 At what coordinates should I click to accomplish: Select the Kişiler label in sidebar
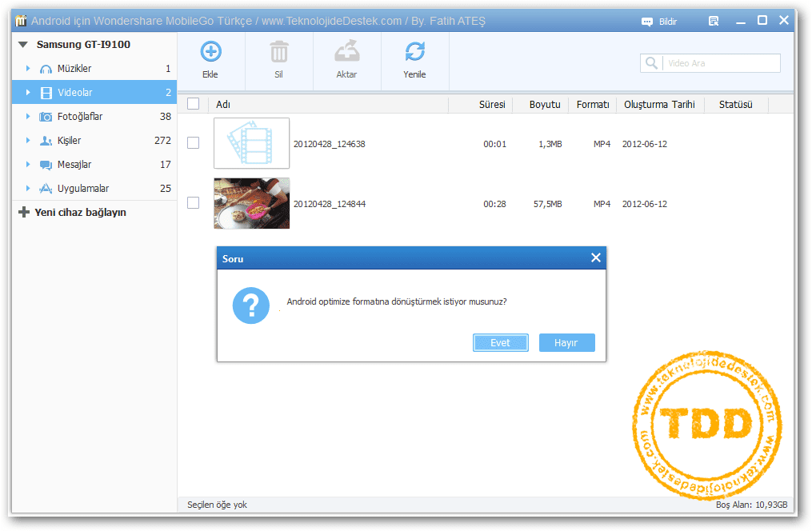(x=69, y=140)
